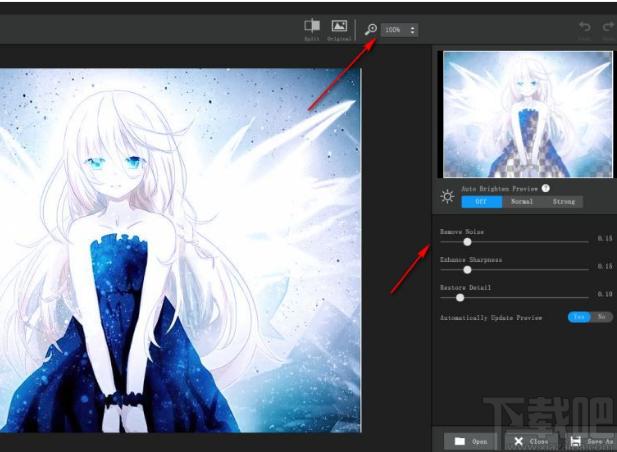Viewport: 617px width, 452px height.
Task: Click the Restore Detail slider handle
Action: point(460,298)
